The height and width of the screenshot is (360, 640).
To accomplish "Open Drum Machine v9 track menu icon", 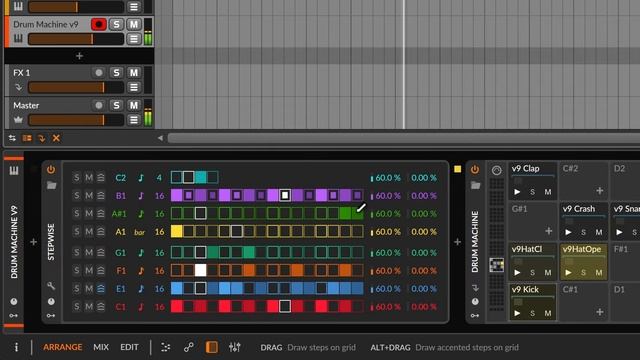I will [133, 39].
